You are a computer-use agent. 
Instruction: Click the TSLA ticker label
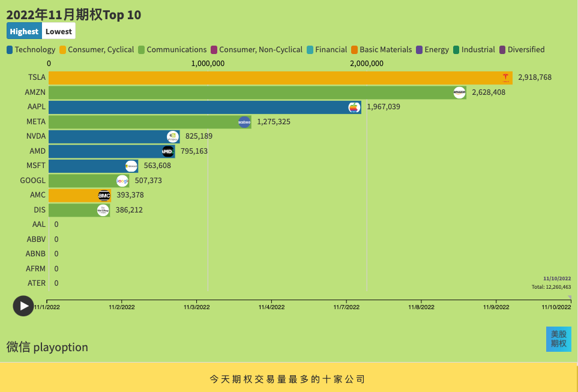[x=37, y=77]
